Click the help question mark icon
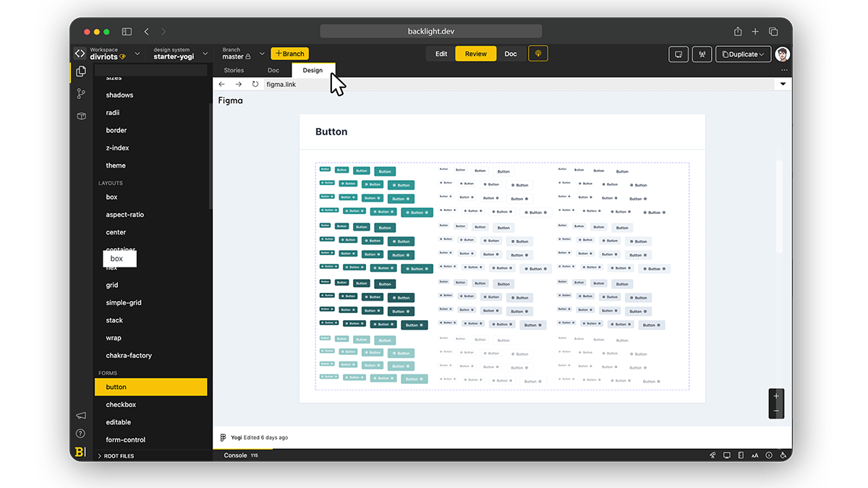Image resolution: width=868 pixels, height=488 pixels. (80, 434)
